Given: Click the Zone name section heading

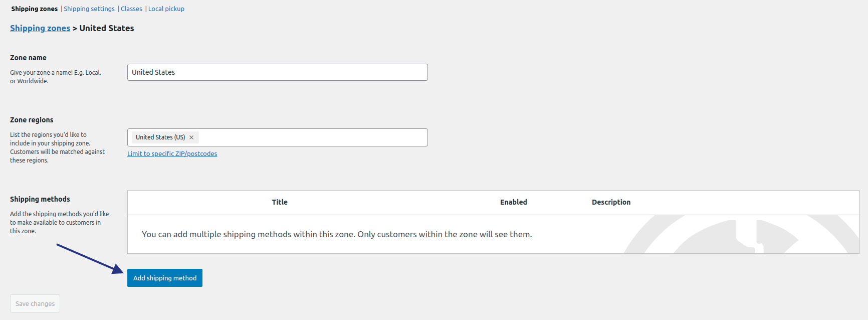Looking at the screenshot, I should pyautogui.click(x=28, y=58).
